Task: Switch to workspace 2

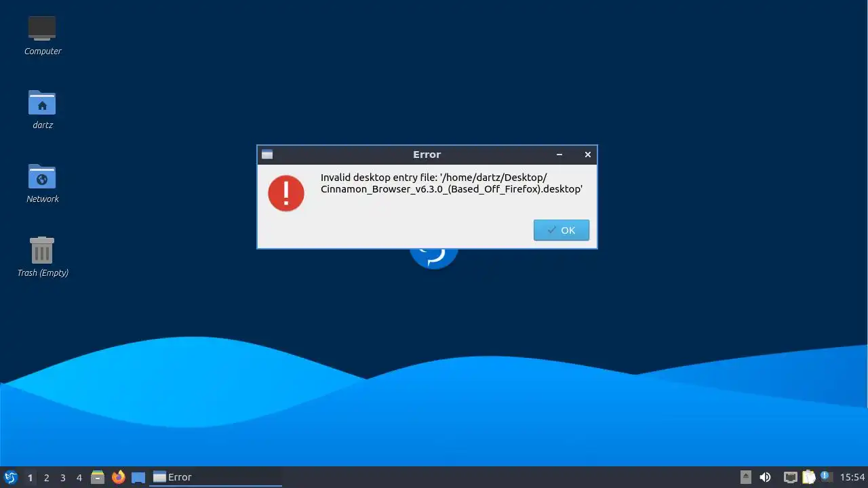Action: 46,477
